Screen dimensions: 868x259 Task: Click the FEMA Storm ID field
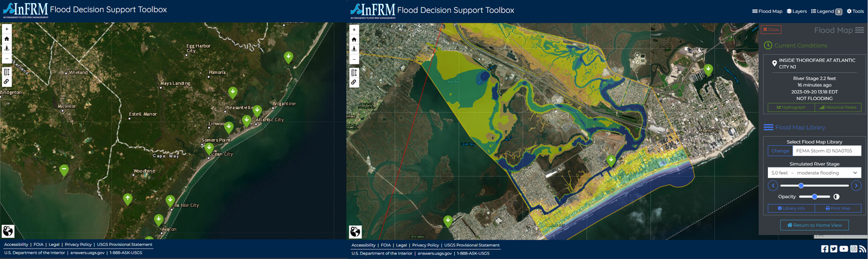point(826,151)
